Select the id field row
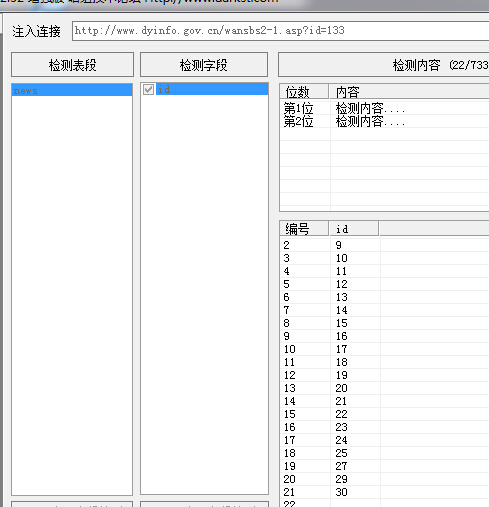Viewport: 489px width, 507px height. coord(212,89)
